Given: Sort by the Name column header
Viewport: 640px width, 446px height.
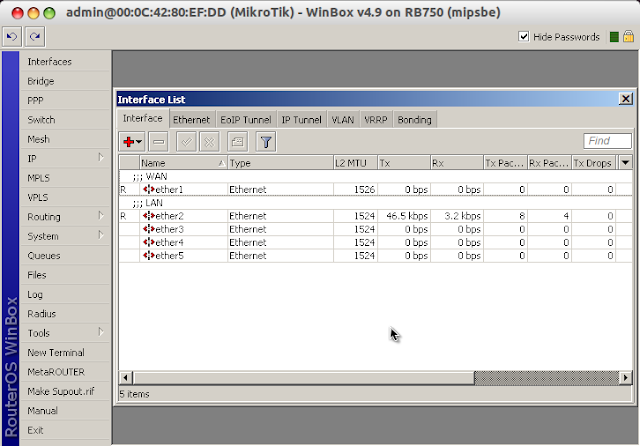Looking at the screenshot, I should pos(183,163).
